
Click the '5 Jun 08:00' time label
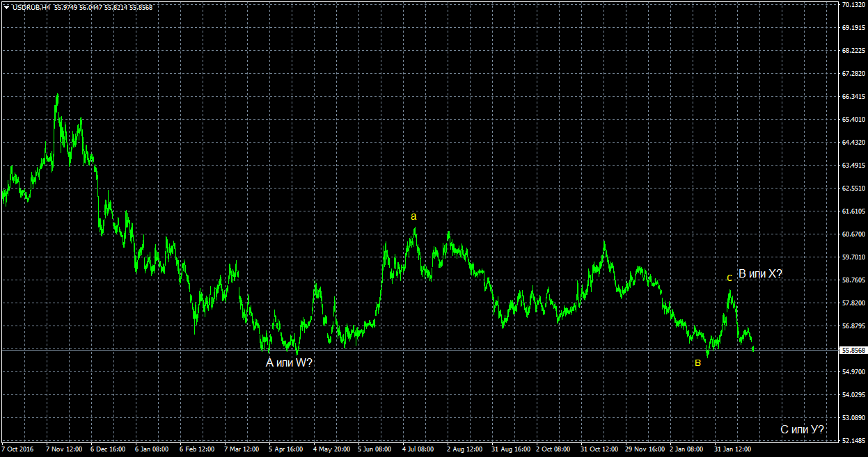pos(375,449)
